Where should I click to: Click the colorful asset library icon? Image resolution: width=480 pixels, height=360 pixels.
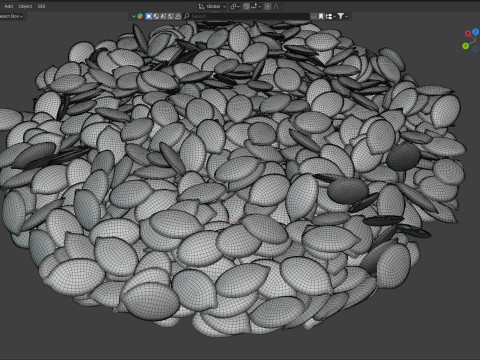click(140, 16)
